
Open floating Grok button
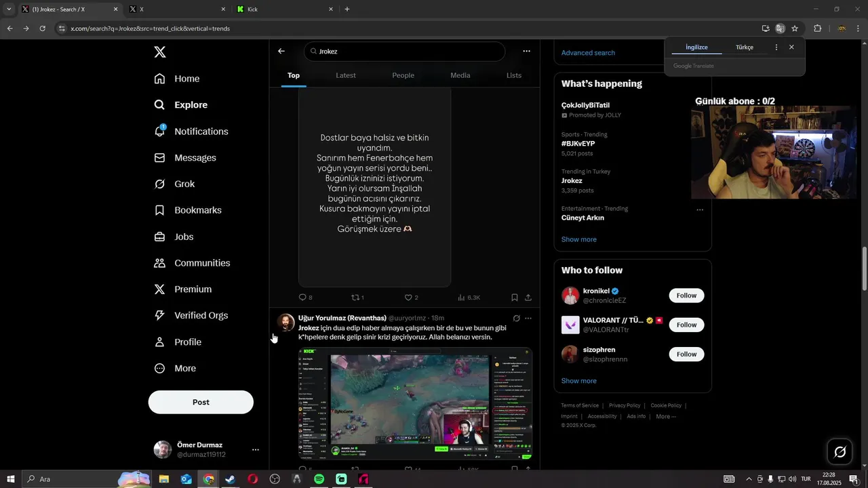[840, 452]
